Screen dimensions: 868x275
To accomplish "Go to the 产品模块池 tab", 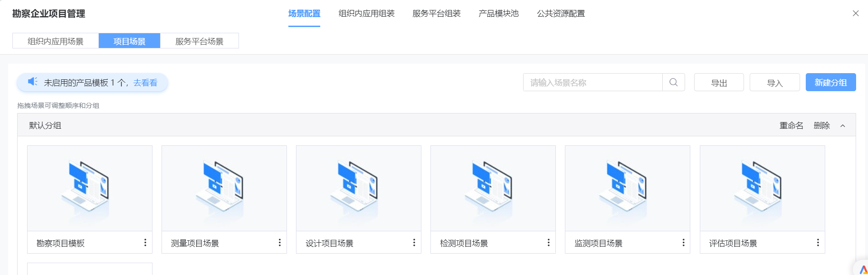I will 498,14.
